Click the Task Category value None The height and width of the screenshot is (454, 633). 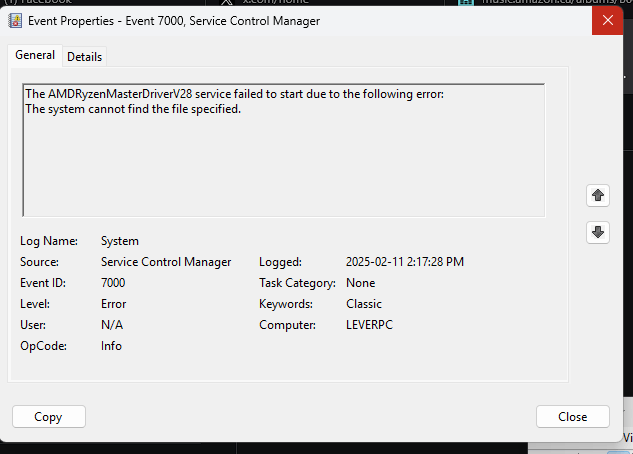(361, 283)
